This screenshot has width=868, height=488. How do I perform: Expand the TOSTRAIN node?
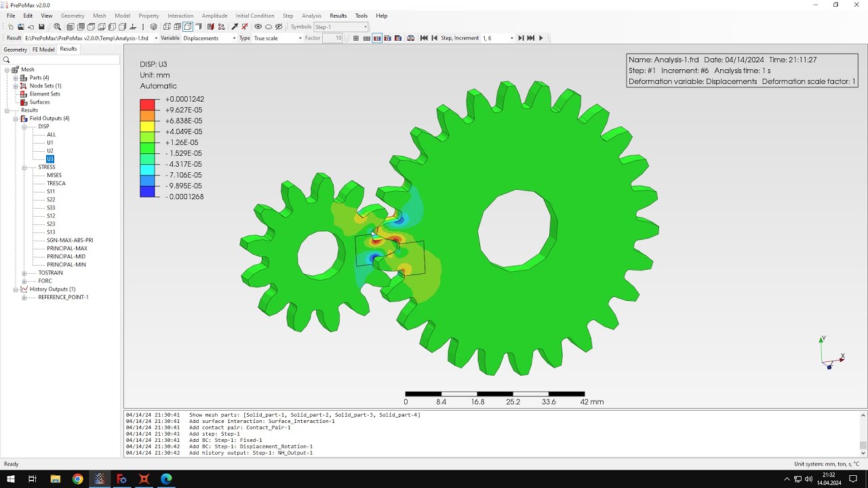pos(24,272)
